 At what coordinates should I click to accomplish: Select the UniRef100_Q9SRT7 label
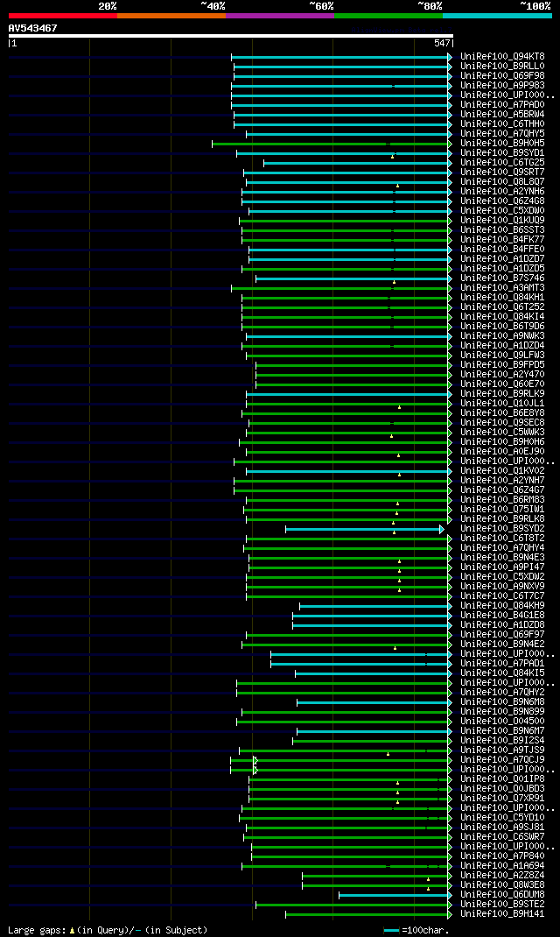coord(502,173)
